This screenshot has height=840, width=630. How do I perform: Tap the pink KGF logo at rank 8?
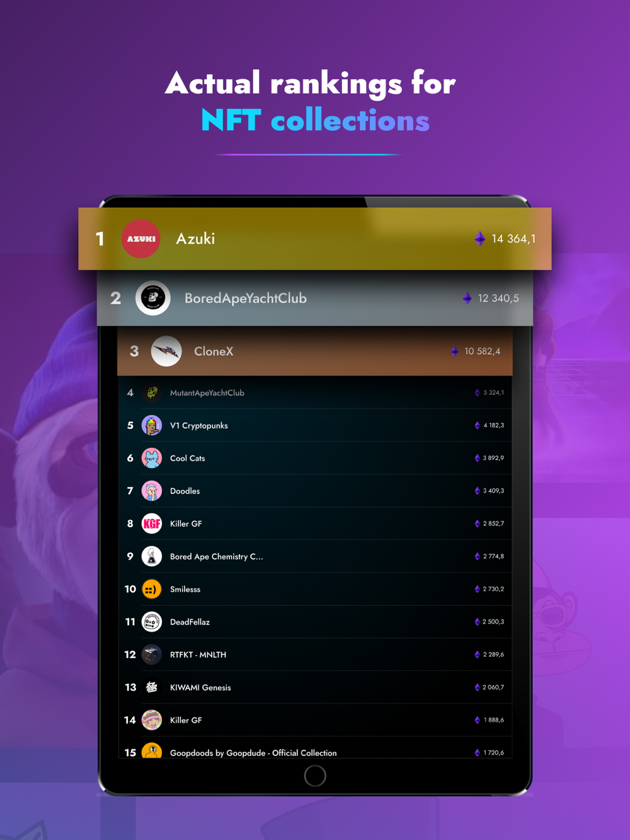(152, 524)
